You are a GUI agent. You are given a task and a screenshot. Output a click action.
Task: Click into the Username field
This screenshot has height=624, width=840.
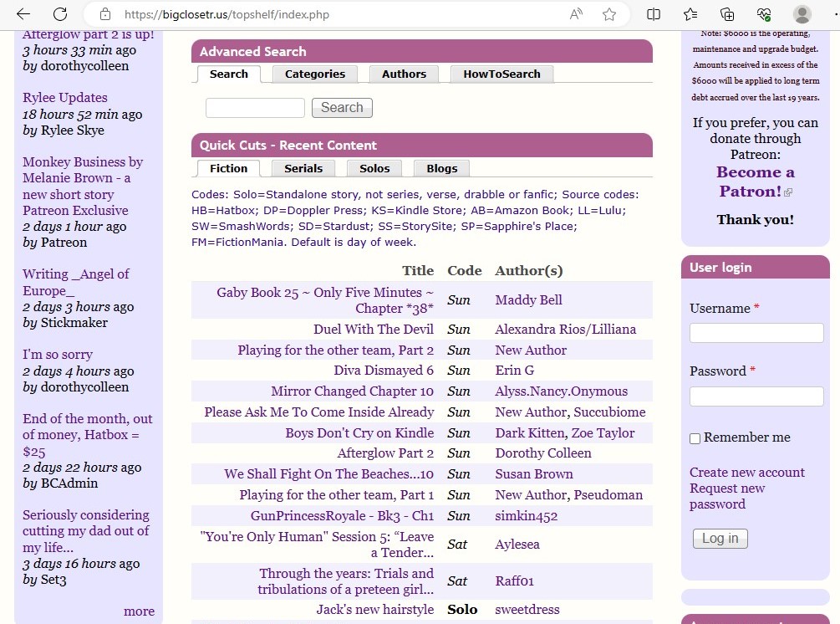click(x=756, y=333)
